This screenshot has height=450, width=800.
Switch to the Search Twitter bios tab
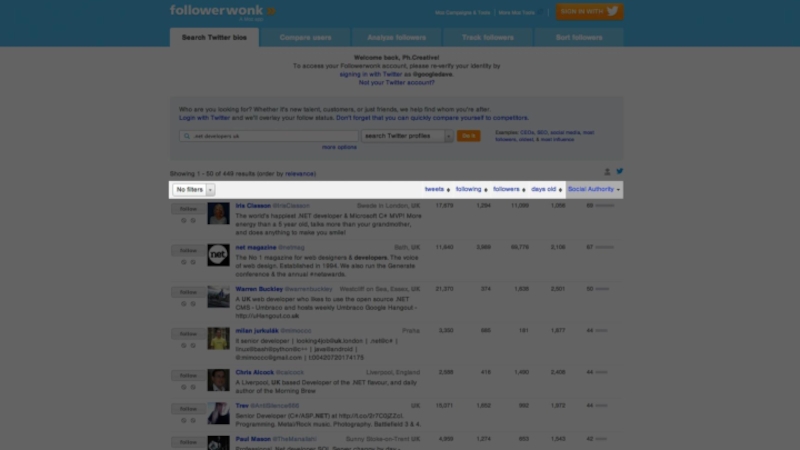point(214,37)
